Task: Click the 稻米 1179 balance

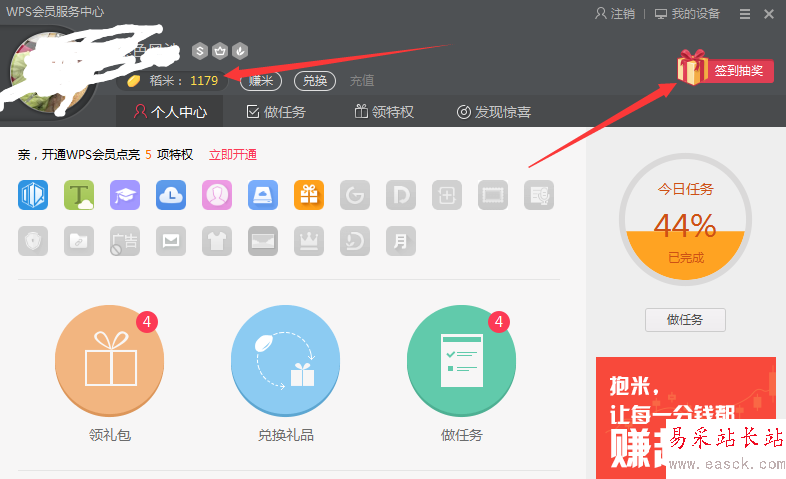Action: [172, 81]
